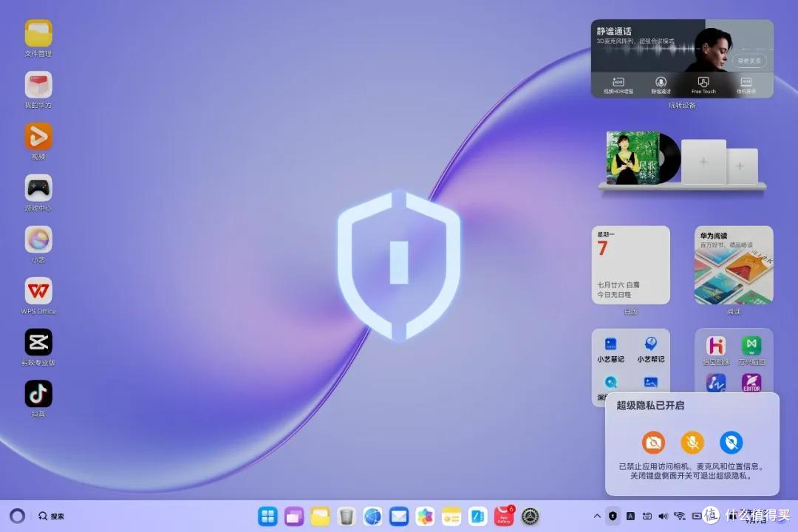The image size is (798, 532).
Task: Open 小艺慕记 in the folder widget
Action: coord(610,349)
